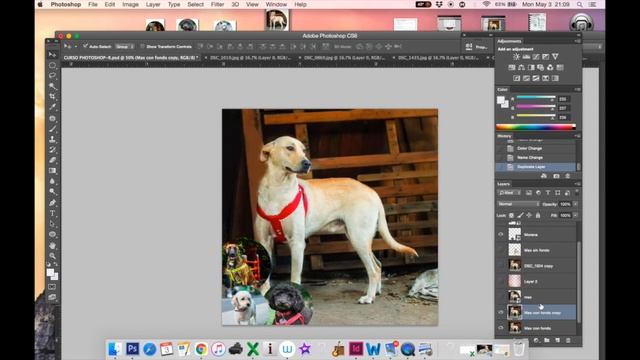Toggle visibility of top Monera layer
640x360 pixels.
pyautogui.click(x=501, y=234)
